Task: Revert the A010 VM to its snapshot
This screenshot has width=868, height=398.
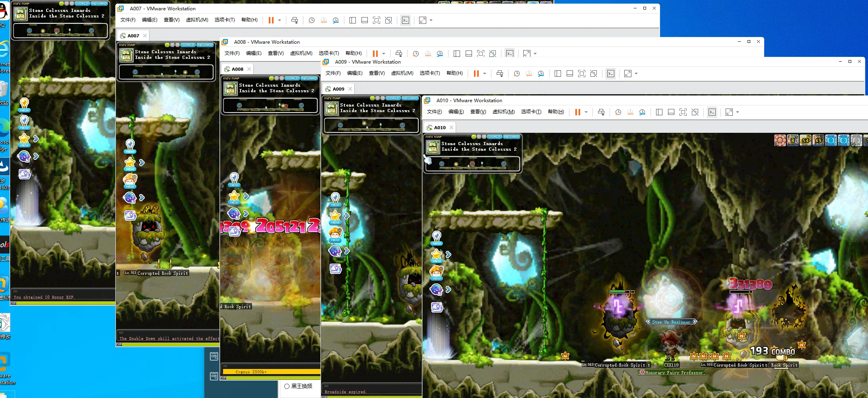Action: [x=630, y=112]
